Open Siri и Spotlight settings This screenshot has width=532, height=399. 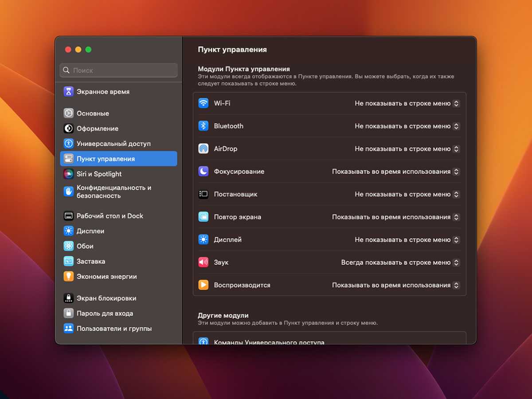pyautogui.click(x=99, y=174)
